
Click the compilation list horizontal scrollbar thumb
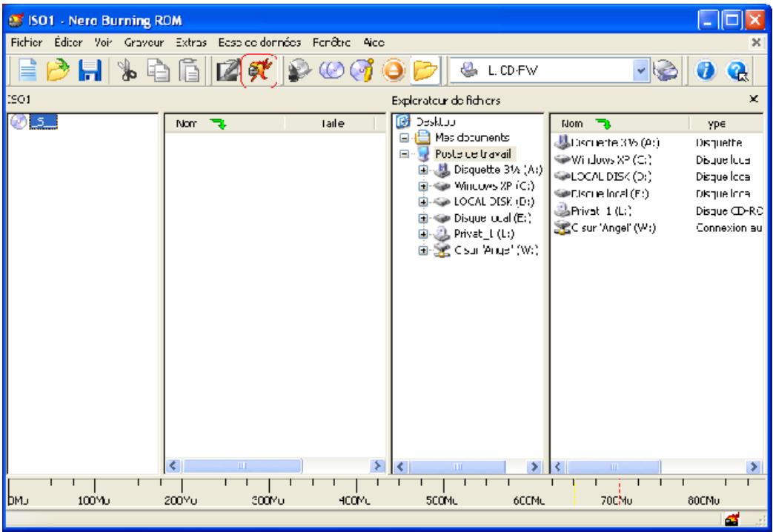[242, 465]
